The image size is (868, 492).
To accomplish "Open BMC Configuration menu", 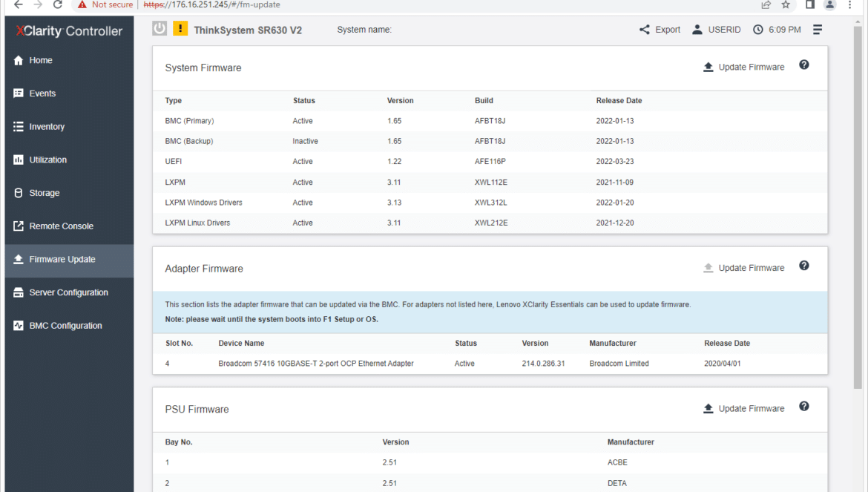I will click(x=69, y=326).
